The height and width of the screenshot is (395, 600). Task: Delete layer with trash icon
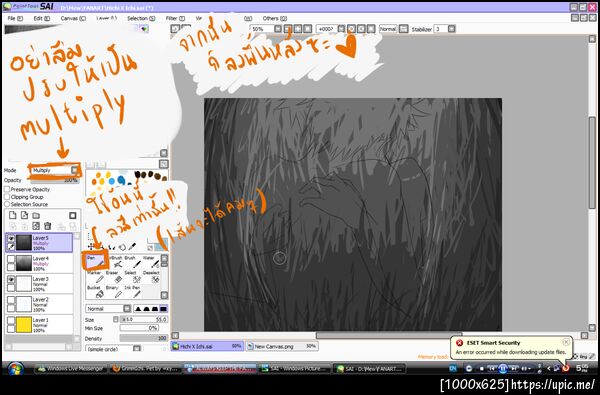(x=47, y=226)
